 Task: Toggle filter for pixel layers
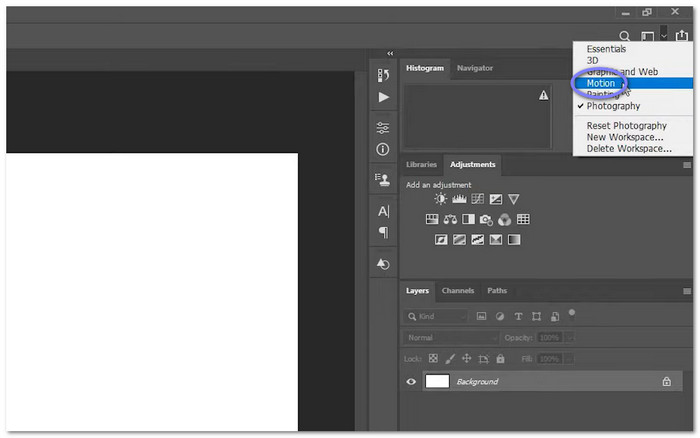tap(481, 317)
